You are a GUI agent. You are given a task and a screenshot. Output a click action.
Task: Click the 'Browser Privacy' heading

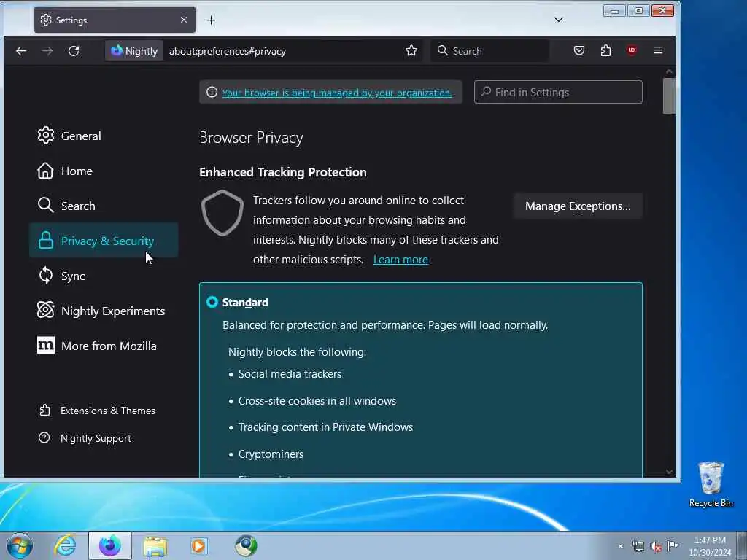click(251, 138)
